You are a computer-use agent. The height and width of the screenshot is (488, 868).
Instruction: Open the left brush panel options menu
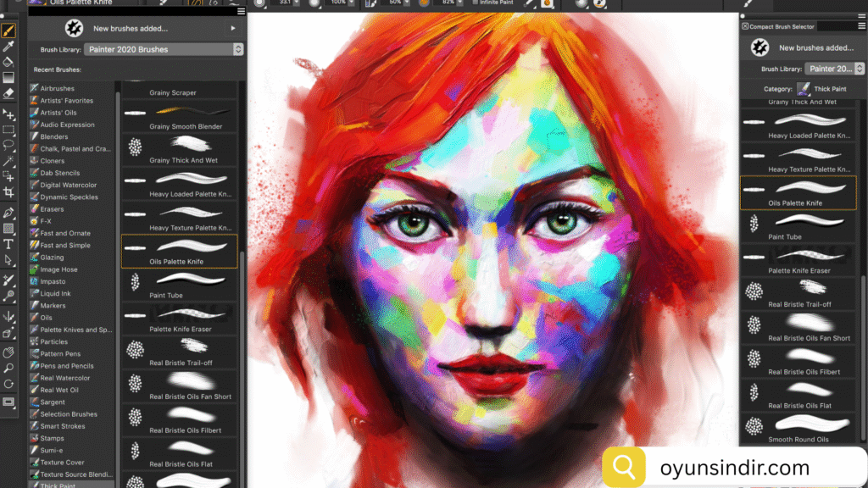[242, 12]
